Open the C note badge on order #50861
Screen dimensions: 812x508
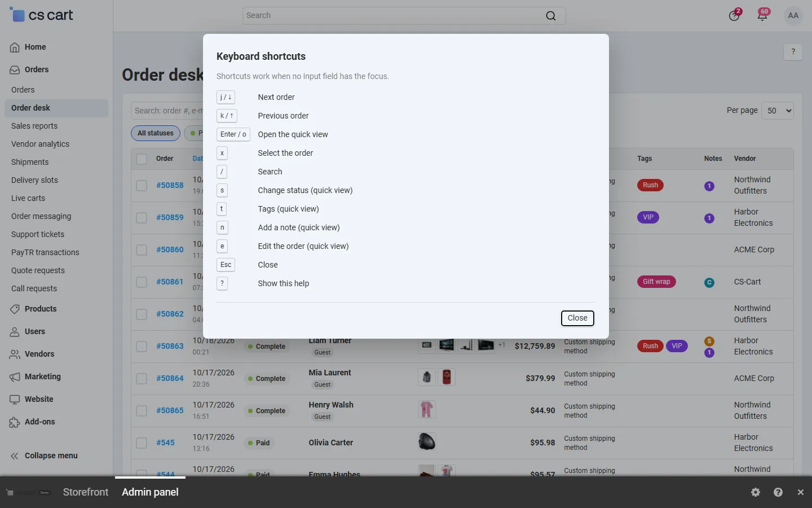pos(709,283)
